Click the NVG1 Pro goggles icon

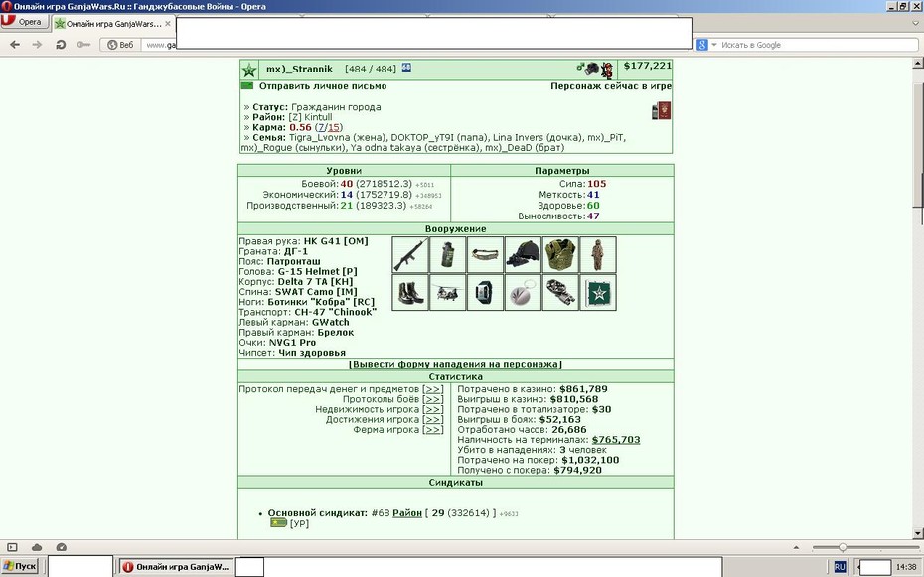click(560, 292)
